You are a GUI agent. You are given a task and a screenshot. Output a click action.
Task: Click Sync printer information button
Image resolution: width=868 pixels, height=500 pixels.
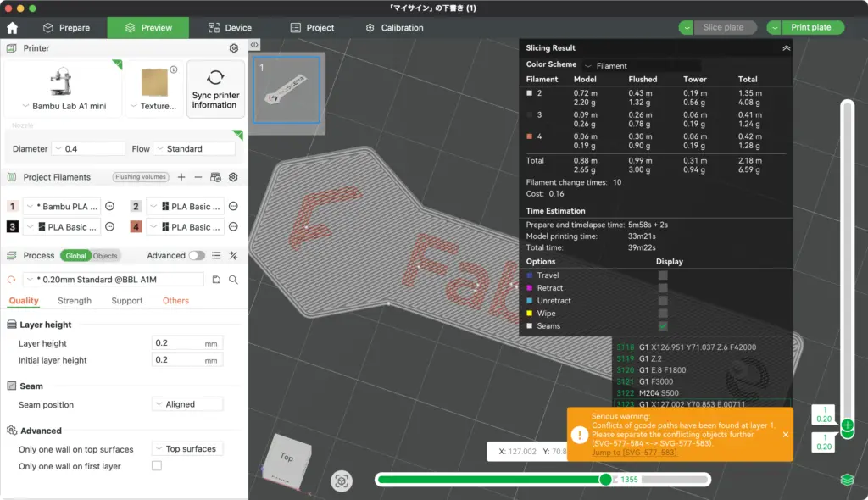[215, 89]
